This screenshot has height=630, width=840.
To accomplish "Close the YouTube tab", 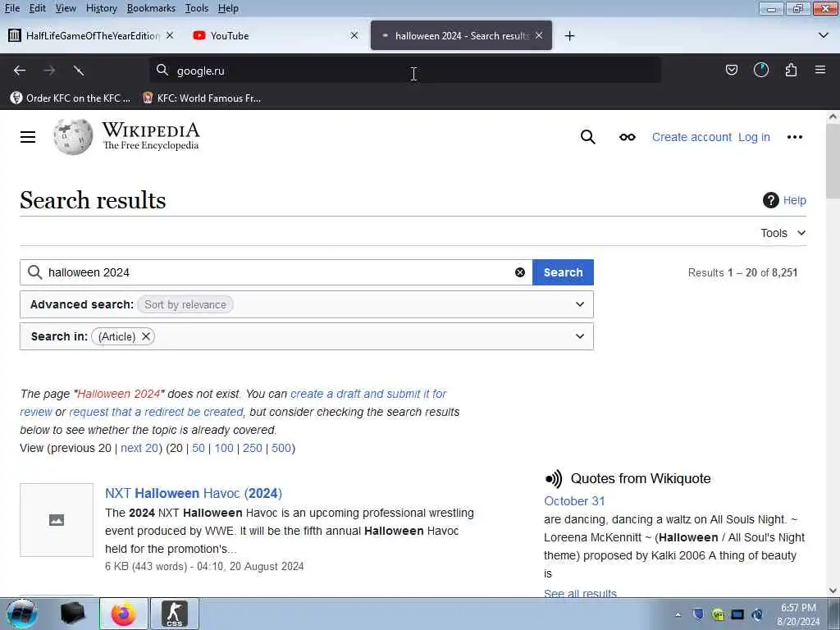I will (354, 35).
